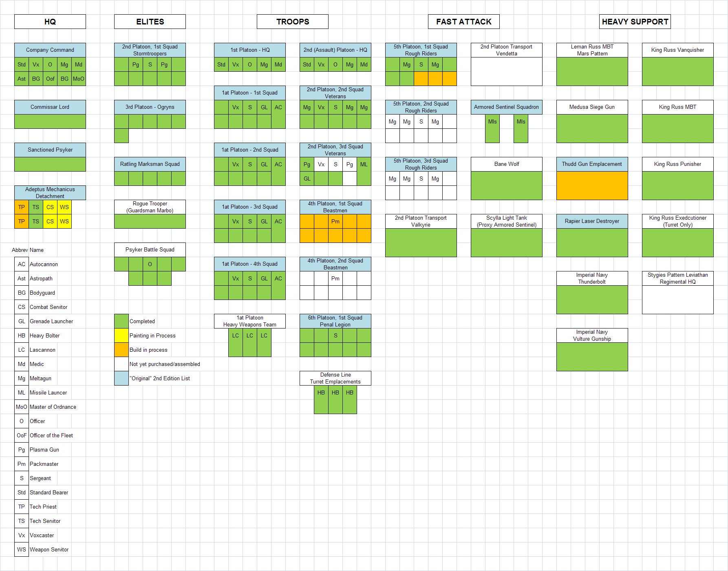Click the Master of Ordnance legend entry
Viewport: 728px width, 571px height.
click(53, 407)
